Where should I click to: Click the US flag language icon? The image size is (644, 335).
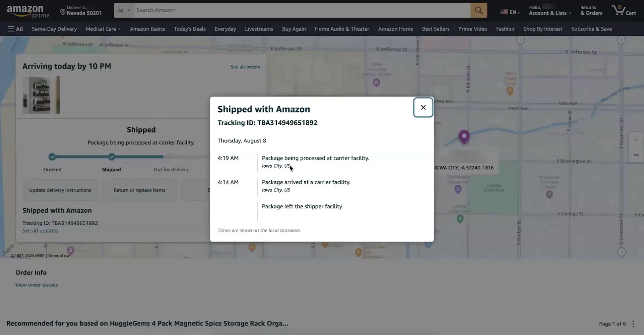tap(504, 12)
